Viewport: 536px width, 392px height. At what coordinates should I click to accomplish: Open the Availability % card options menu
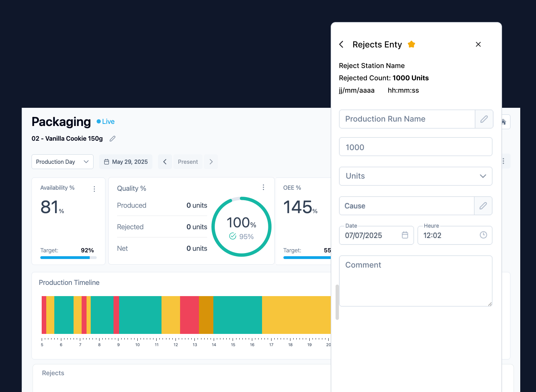tap(94, 189)
